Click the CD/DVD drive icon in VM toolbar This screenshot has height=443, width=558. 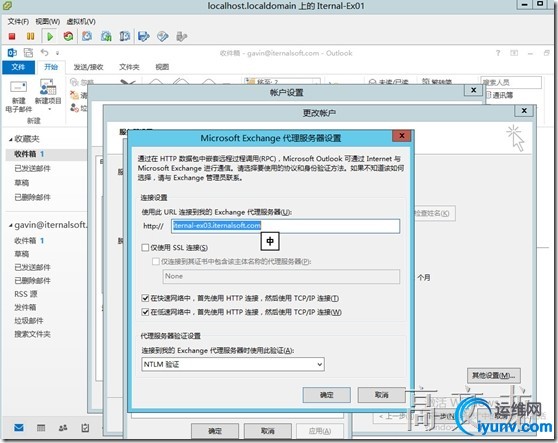pyautogui.click(x=163, y=36)
